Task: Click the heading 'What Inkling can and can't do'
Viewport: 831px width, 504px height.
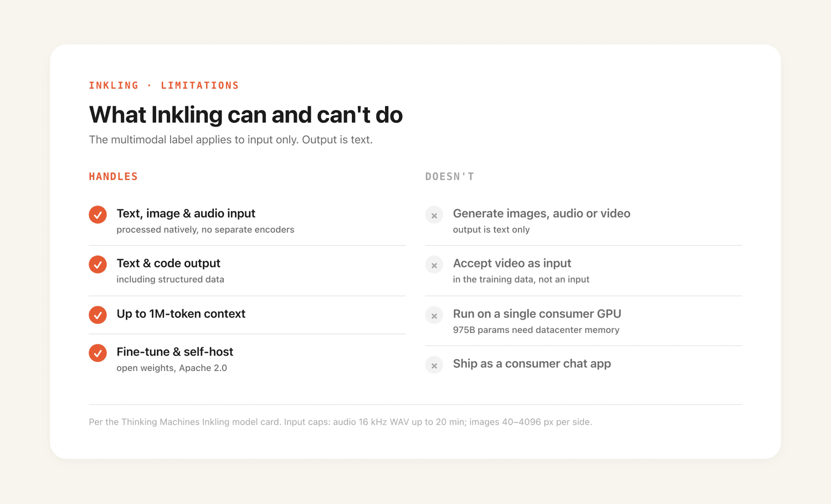Action: coord(246,115)
